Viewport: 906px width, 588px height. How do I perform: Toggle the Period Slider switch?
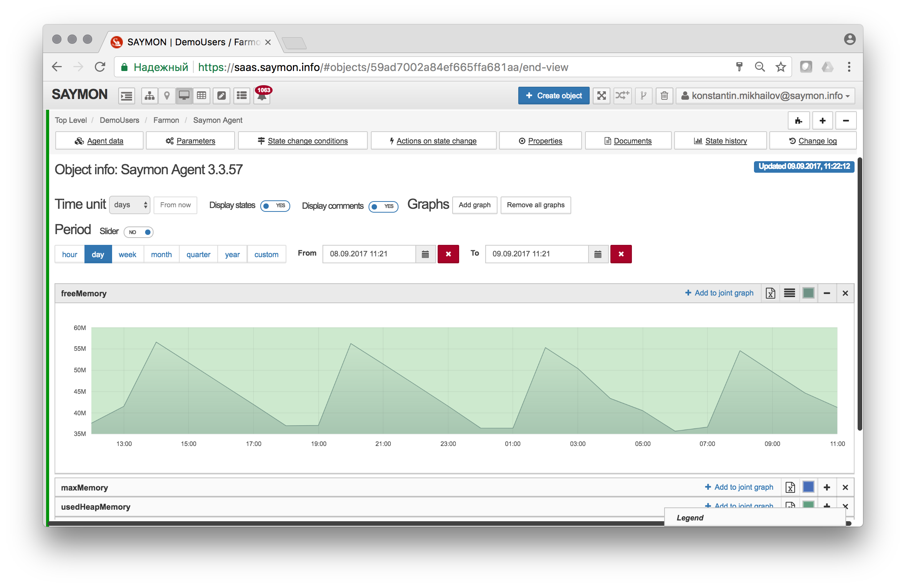[139, 232]
